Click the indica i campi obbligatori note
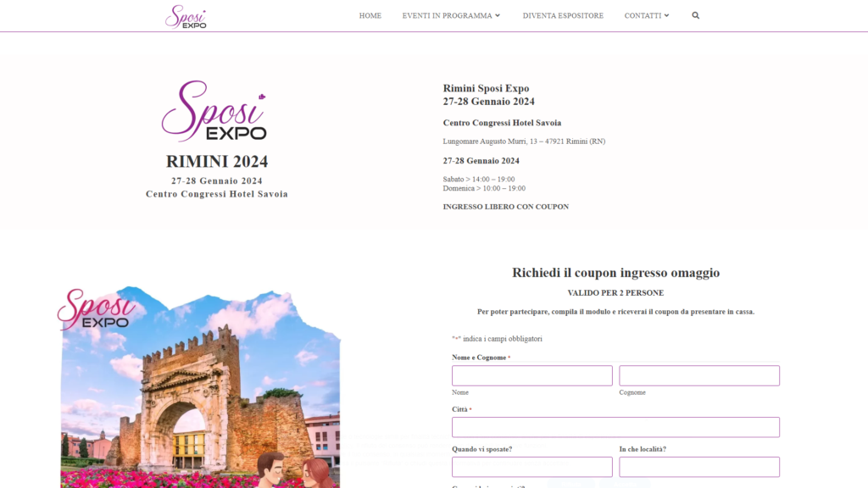868x488 pixels. [x=497, y=339]
